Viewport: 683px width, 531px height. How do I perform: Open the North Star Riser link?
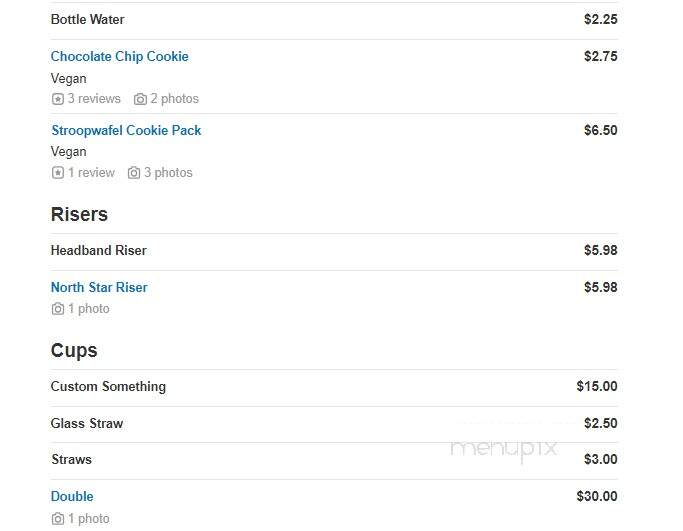(99, 287)
